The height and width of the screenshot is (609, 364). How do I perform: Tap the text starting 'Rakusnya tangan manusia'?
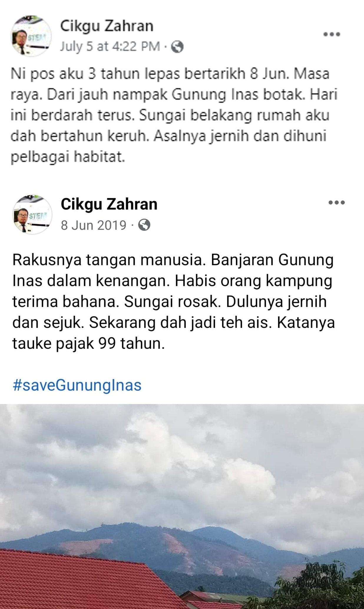coord(174,302)
